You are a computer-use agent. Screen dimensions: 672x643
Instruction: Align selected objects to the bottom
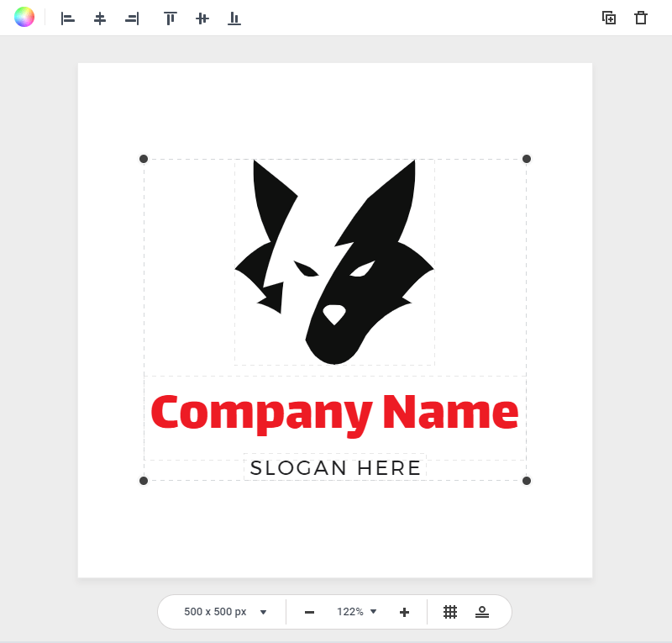[x=234, y=18]
